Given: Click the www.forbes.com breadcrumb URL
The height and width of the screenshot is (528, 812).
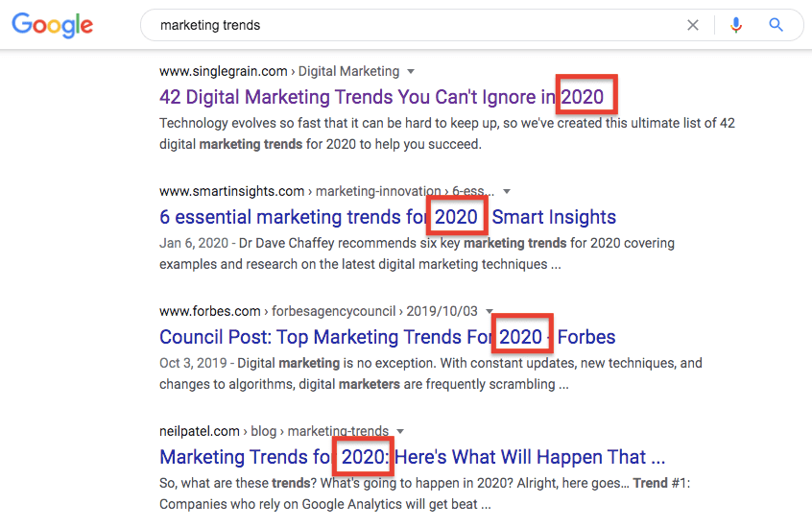Looking at the screenshot, I should tap(210, 311).
